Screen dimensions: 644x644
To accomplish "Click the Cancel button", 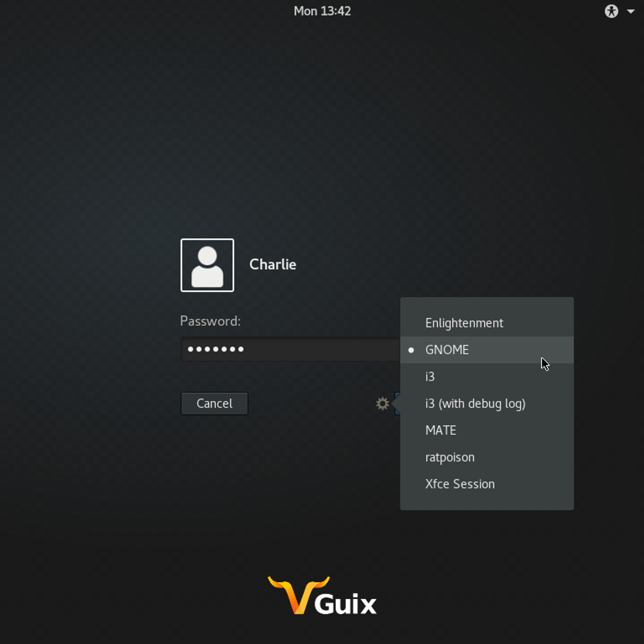I will (214, 404).
